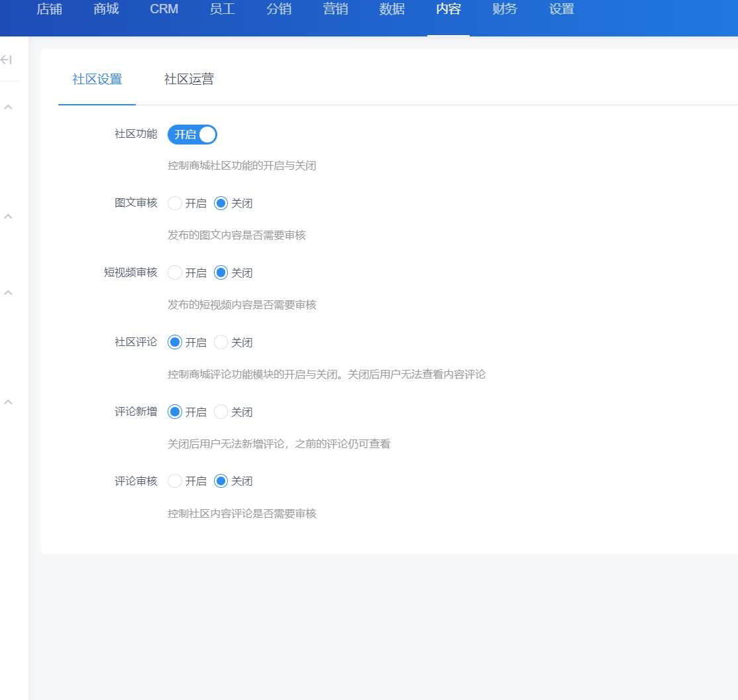
Task: Navigate to the 数据 section
Action: tap(392, 9)
